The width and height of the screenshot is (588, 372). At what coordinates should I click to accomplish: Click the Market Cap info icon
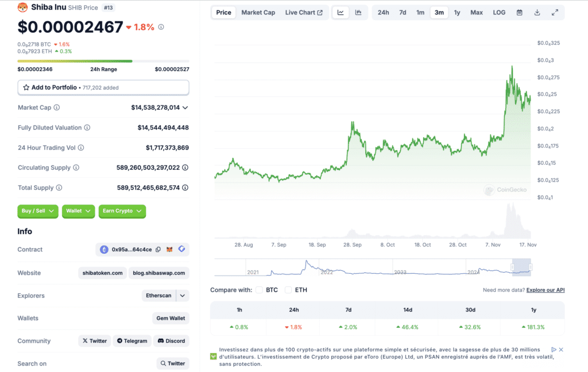(x=57, y=107)
